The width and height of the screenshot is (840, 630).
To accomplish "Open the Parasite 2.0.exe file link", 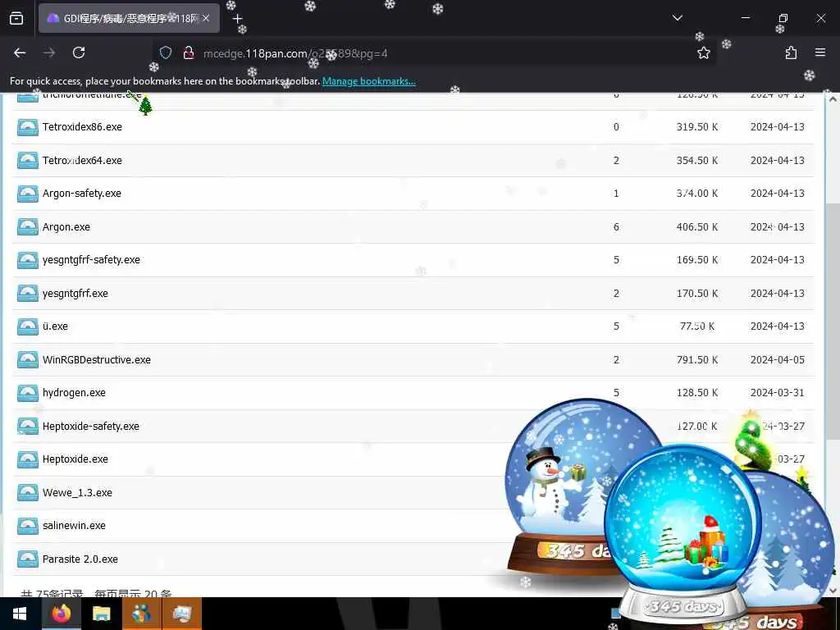I will pos(80,559).
